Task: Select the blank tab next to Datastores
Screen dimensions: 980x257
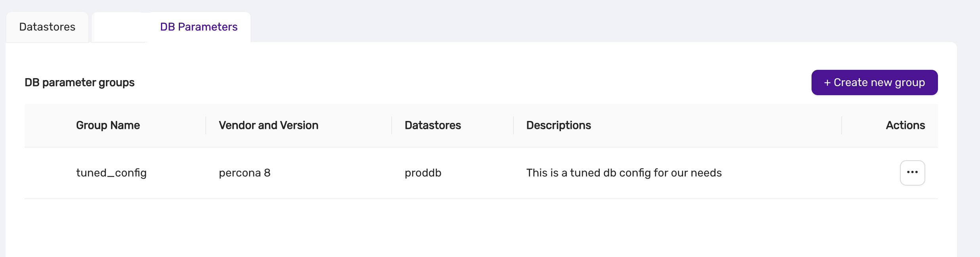Action: (x=119, y=27)
